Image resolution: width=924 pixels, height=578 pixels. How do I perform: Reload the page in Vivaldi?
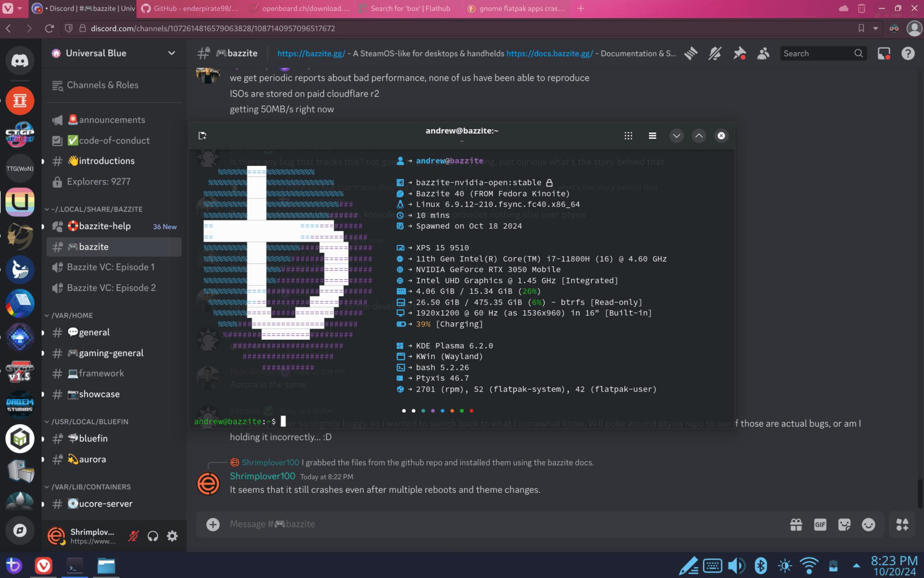pos(49,28)
